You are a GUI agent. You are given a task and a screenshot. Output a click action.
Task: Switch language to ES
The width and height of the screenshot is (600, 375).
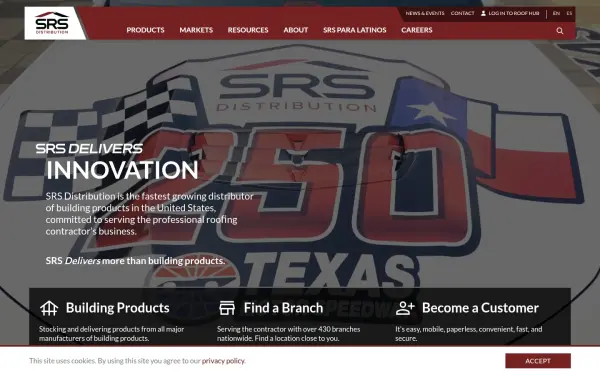click(x=569, y=13)
